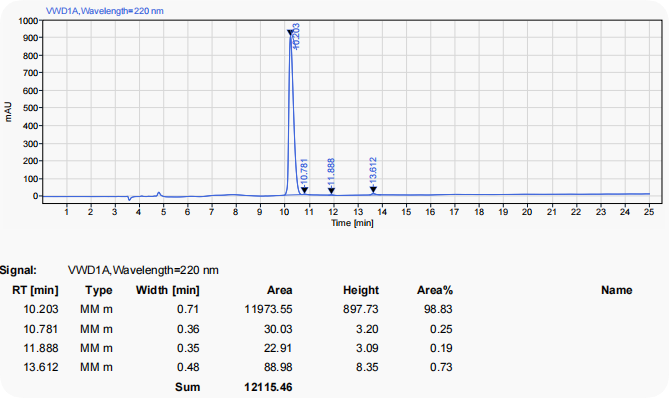Click the Time [min] x-axis label
The image size is (669, 398).
pos(352,223)
